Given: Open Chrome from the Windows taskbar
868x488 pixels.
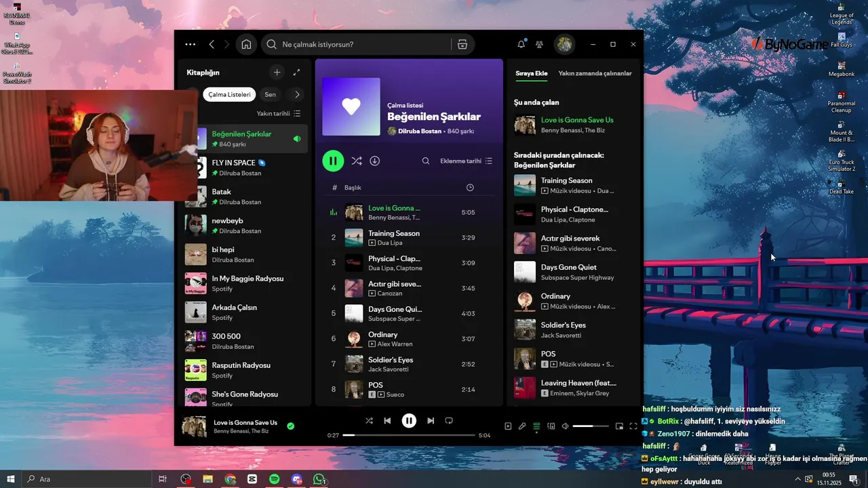Looking at the screenshot, I should (x=231, y=479).
